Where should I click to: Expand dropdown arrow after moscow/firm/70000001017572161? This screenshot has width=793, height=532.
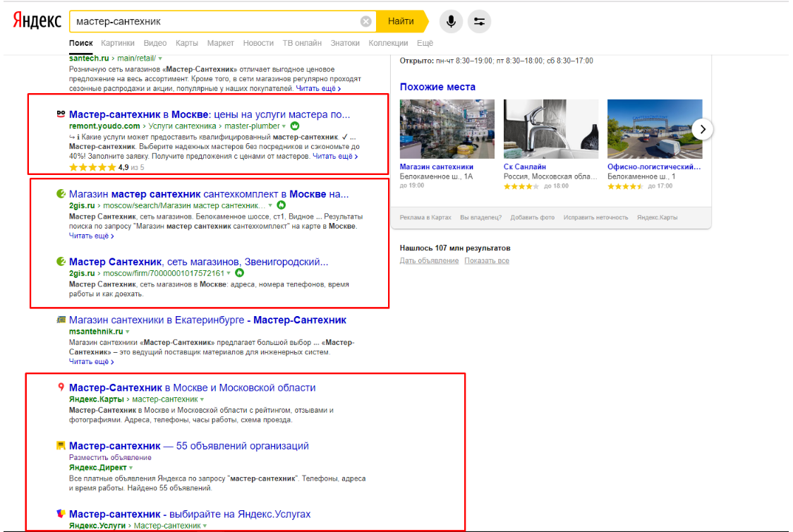coord(229,274)
